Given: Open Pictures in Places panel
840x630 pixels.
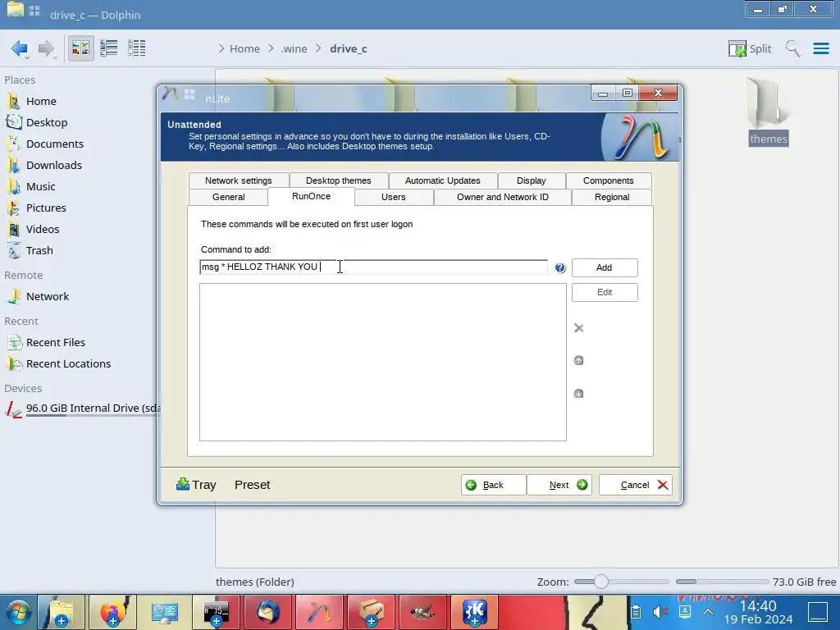Looking at the screenshot, I should [46, 208].
